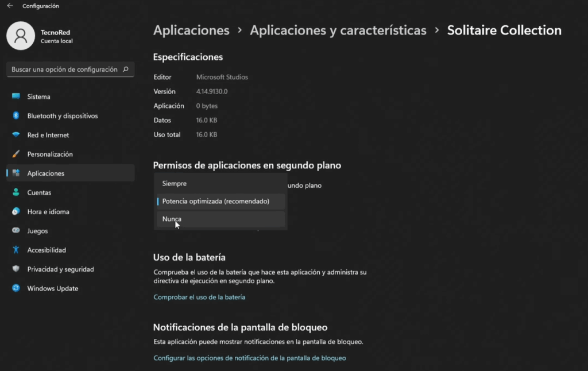
Task: Click the Hora e idioma clock icon
Action: [x=16, y=211]
